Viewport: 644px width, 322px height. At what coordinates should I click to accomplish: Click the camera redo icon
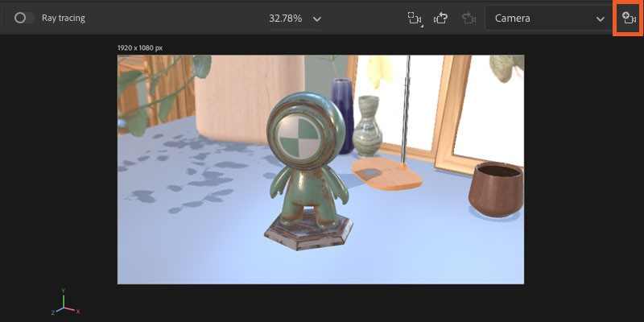pos(469,18)
